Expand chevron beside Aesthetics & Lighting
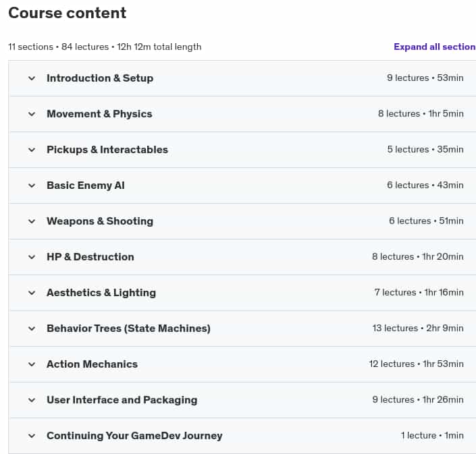 pos(32,293)
